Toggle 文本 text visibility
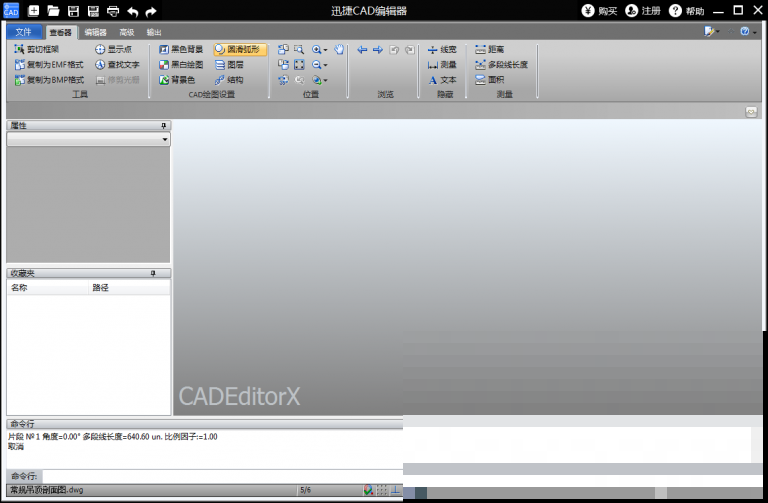This screenshot has width=768, height=503. coord(442,79)
